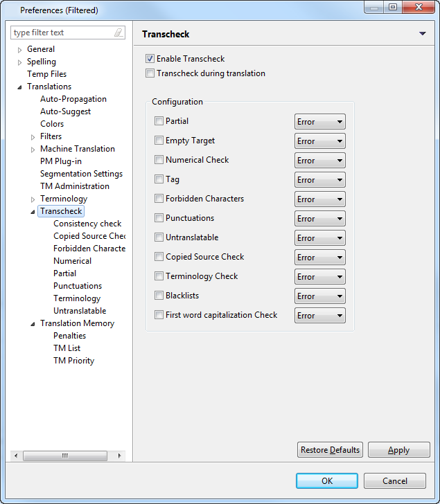The width and height of the screenshot is (440, 504).
Task: Click the Apply button
Action: (x=399, y=450)
